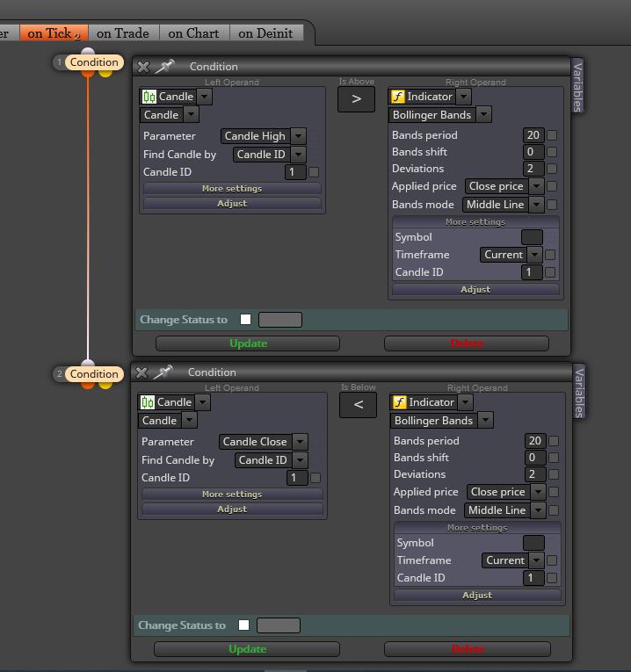This screenshot has width=631, height=672.
Task: Switch to the on Chart tab
Action: point(194,33)
